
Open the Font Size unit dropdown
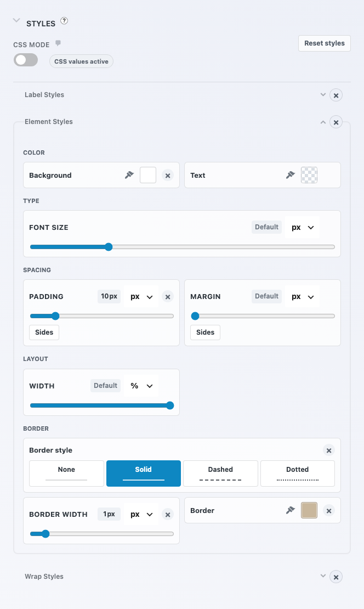click(x=302, y=227)
